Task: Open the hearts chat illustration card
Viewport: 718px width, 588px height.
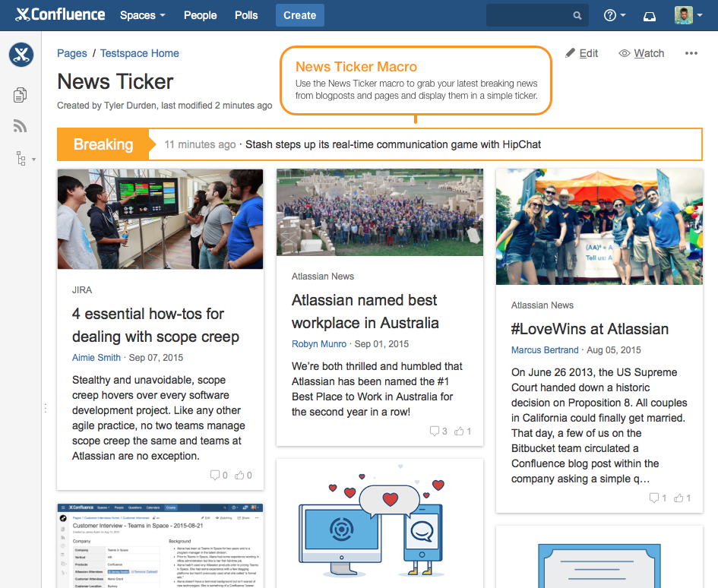Action: 380,523
